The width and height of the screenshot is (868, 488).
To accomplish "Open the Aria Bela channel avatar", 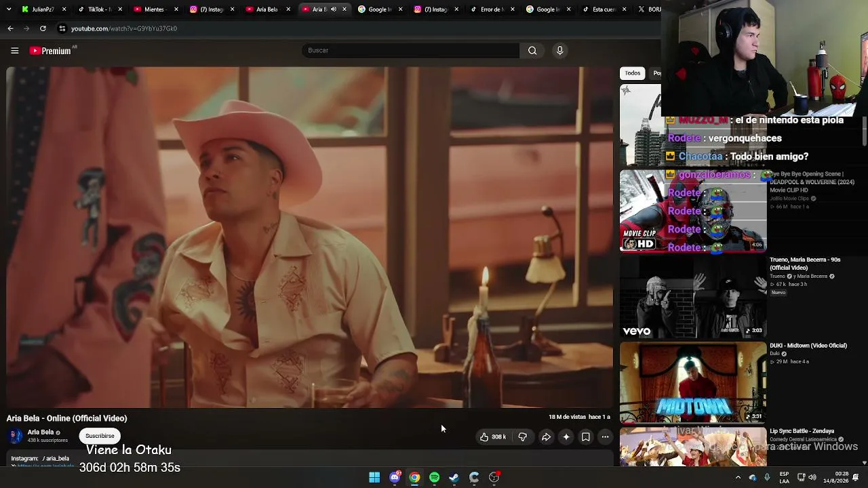I will click(x=15, y=436).
